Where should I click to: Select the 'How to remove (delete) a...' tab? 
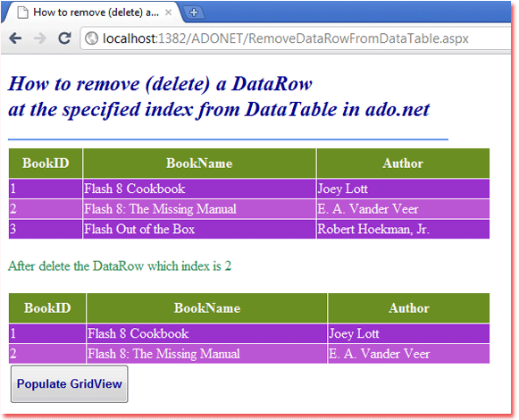93,13
